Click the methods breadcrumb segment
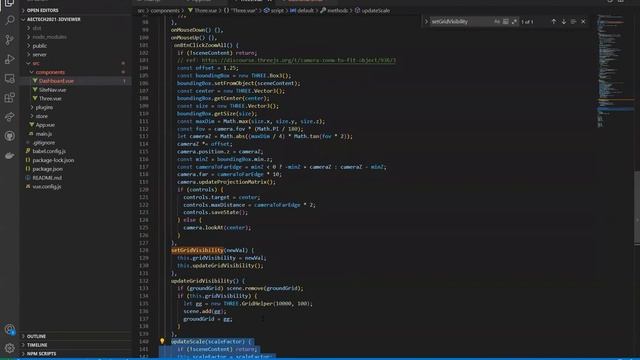Viewport: 640px width, 360px height. pos(334,11)
